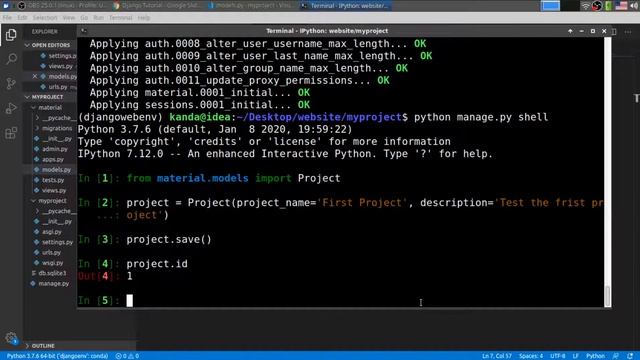Screen dimensions: 640x360
Task: Click the LF line ending status item
Action: [576, 356]
